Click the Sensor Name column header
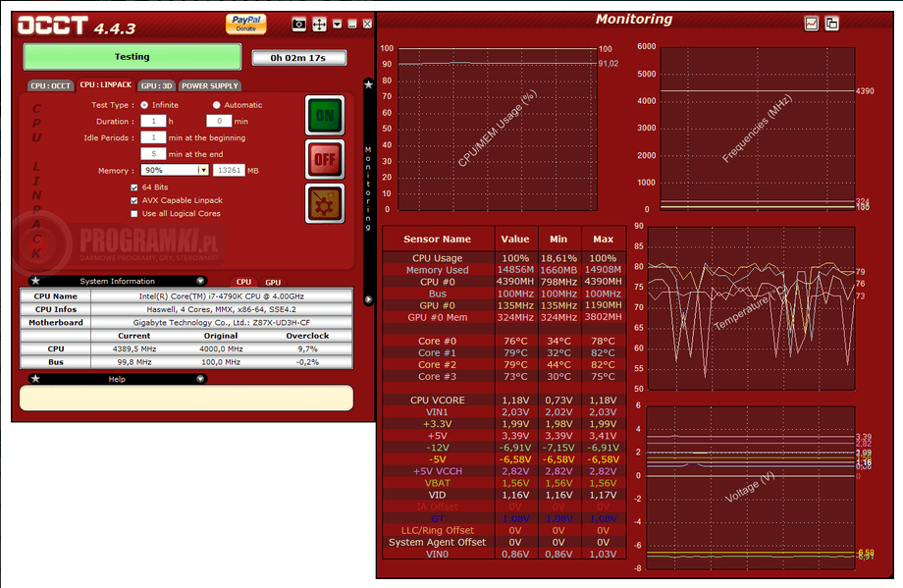Image resolution: width=903 pixels, height=588 pixels. [x=438, y=239]
